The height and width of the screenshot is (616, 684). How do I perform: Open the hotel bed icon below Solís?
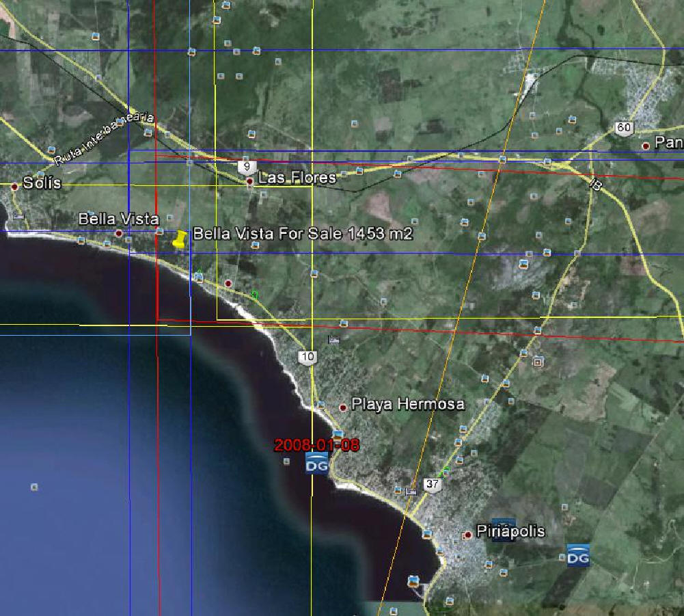[x=18, y=215]
